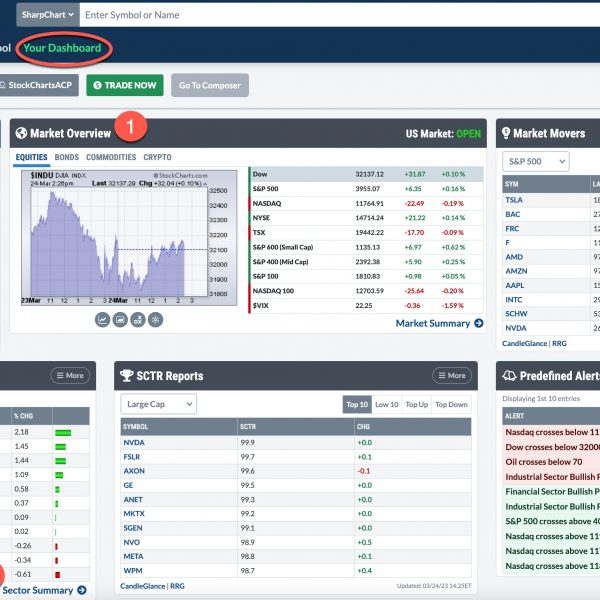Open FSLR in SCTR Reports

click(x=132, y=457)
